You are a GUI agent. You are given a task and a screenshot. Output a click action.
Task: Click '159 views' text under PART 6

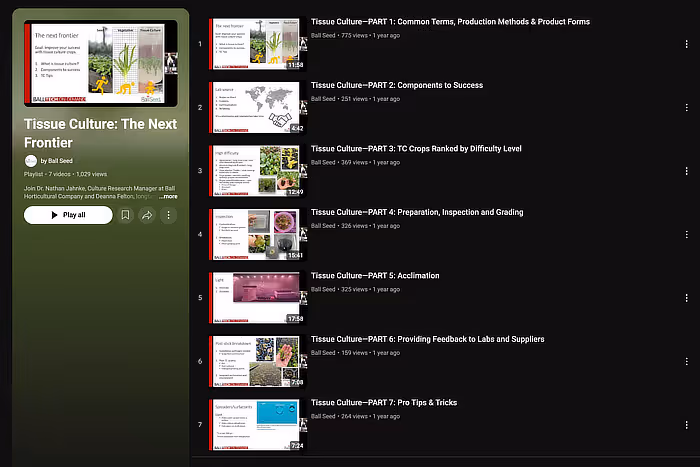point(354,353)
